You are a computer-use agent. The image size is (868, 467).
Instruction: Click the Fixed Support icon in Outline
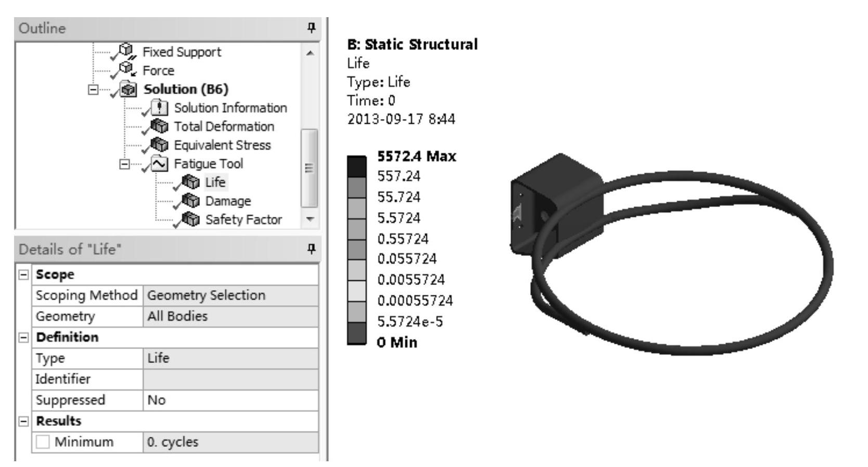(x=126, y=51)
